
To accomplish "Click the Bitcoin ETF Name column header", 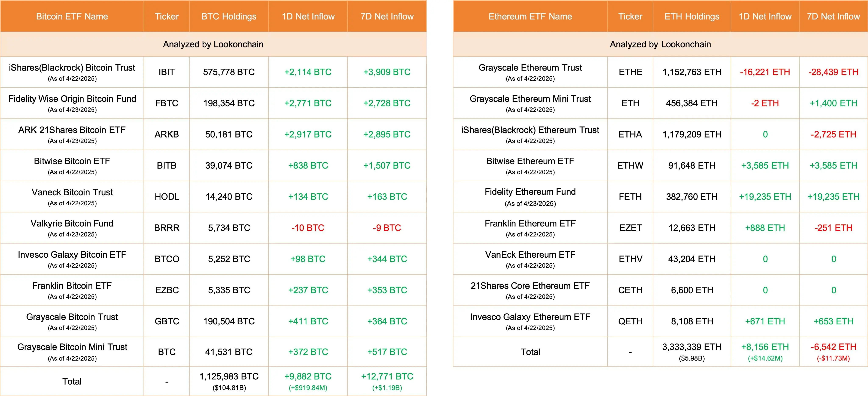I will [72, 17].
